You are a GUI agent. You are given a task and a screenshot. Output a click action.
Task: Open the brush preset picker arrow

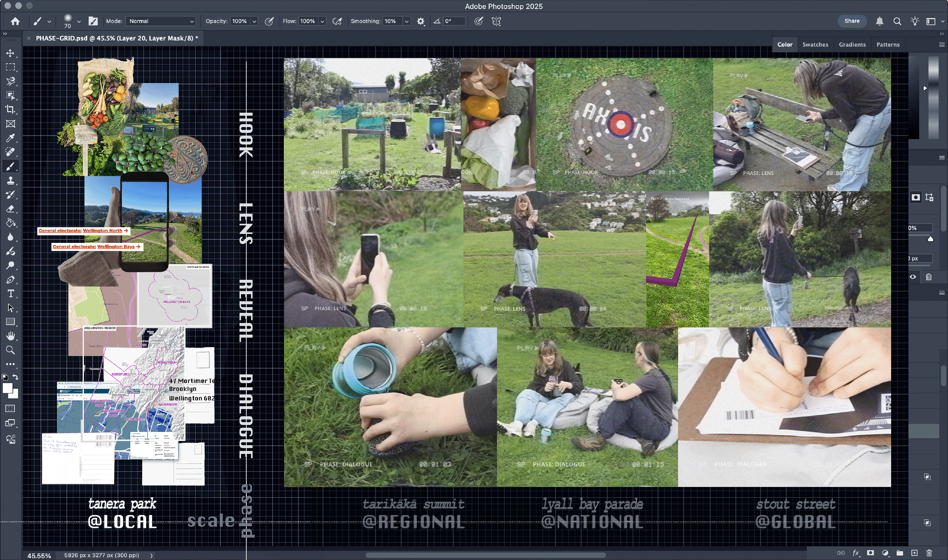coord(79,22)
